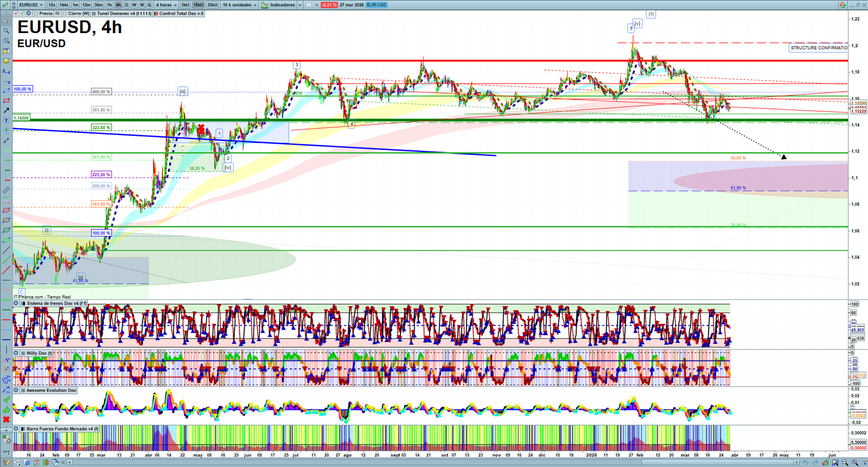Click the green plus icon on price panel

(22, 14)
